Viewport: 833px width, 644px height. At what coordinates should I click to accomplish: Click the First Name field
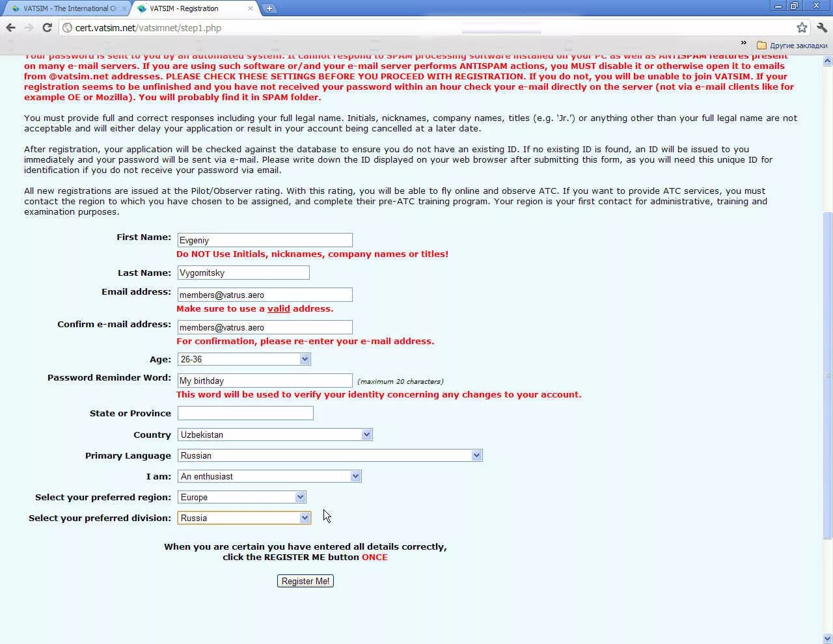(265, 240)
